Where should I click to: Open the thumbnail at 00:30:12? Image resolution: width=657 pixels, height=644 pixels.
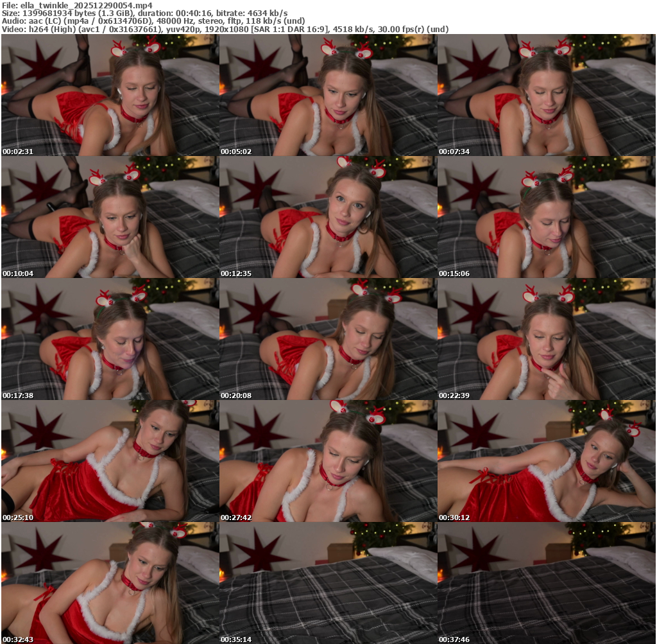(x=546, y=461)
